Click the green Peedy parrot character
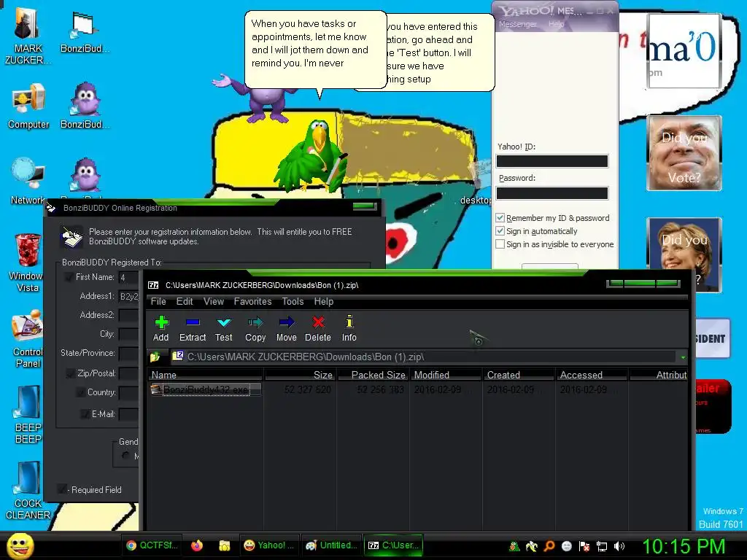This screenshot has width=747, height=560. [311, 156]
